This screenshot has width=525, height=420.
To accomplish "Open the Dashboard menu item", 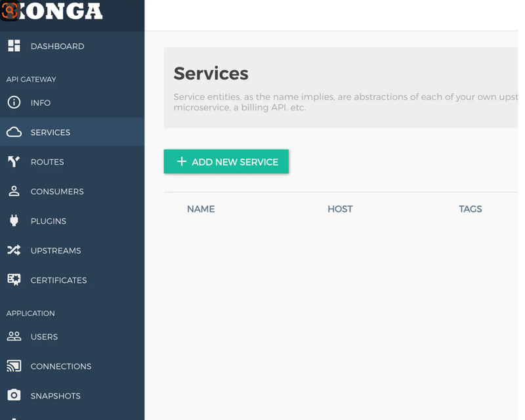I will [72, 46].
